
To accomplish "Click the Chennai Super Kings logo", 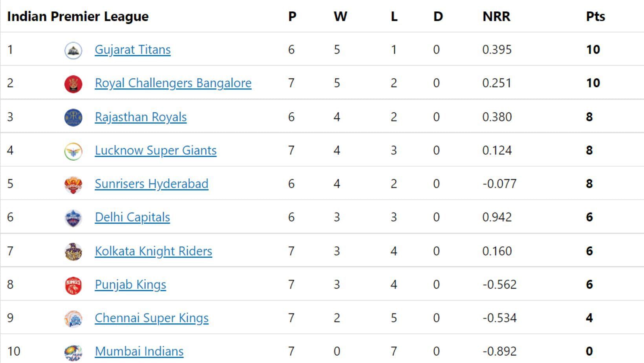I will point(73,319).
